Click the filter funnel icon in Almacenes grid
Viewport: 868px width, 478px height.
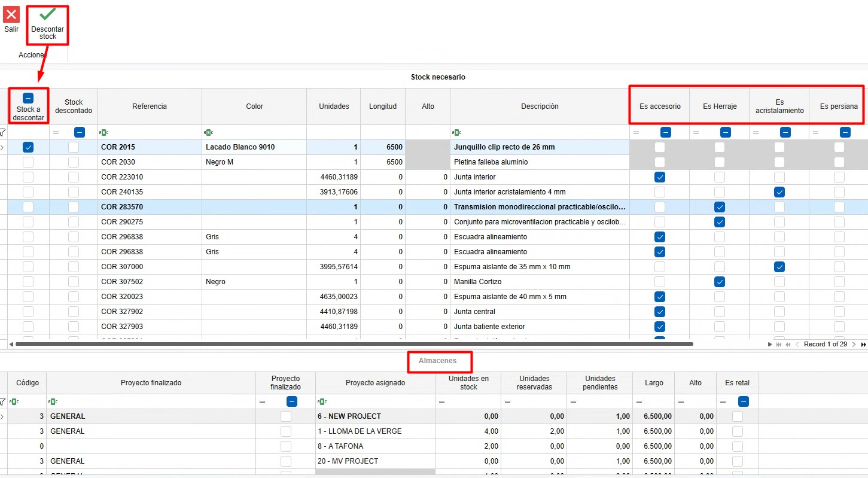click(3, 401)
